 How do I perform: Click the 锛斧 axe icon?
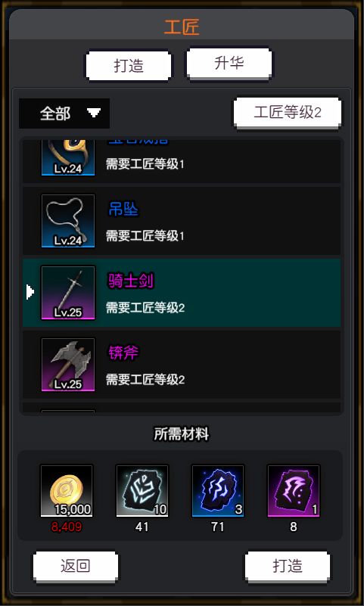68,365
